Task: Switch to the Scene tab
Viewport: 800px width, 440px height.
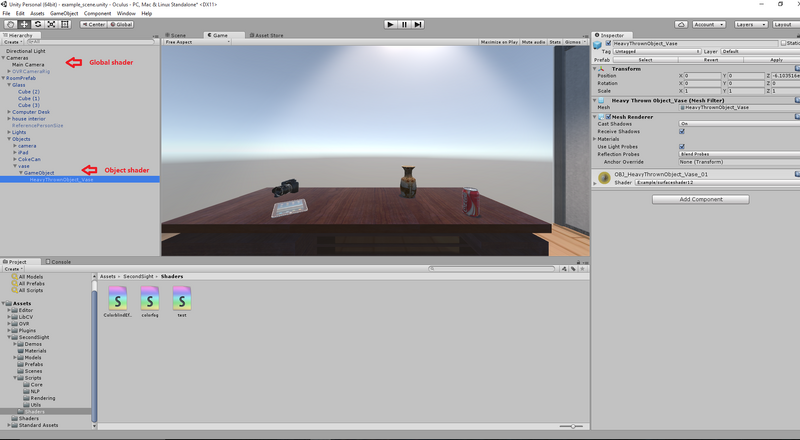Action: pyautogui.click(x=176, y=35)
